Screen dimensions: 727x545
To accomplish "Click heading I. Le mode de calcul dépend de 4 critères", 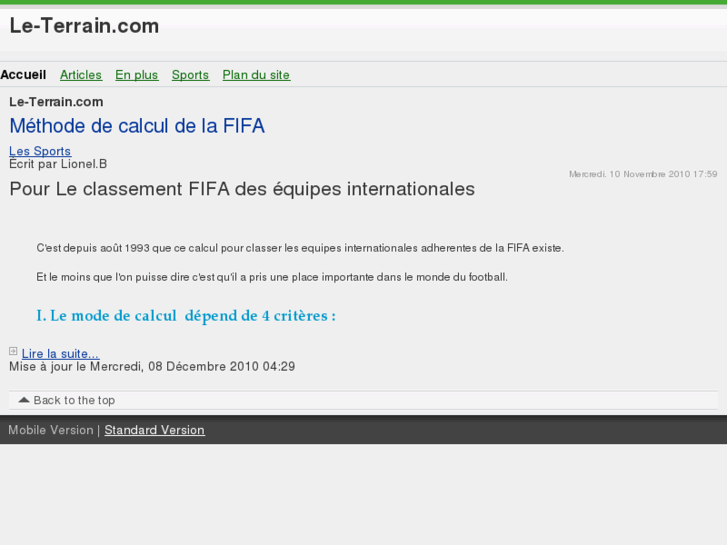I will point(186,316).
